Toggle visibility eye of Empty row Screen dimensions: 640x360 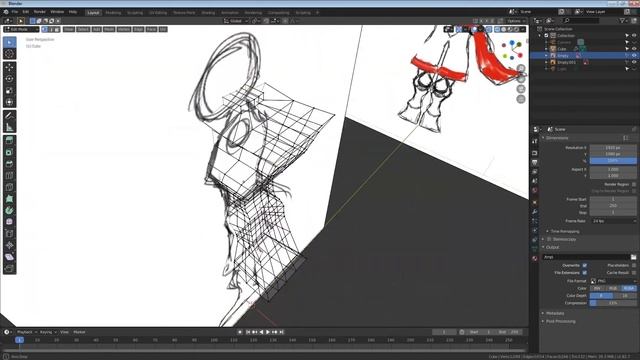pos(634,56)
